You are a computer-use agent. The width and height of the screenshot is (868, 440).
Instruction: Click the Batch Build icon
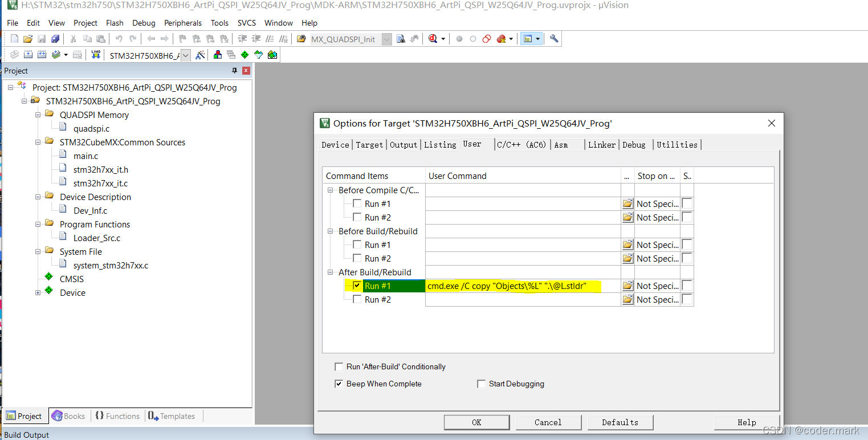[x=55, y=55]
